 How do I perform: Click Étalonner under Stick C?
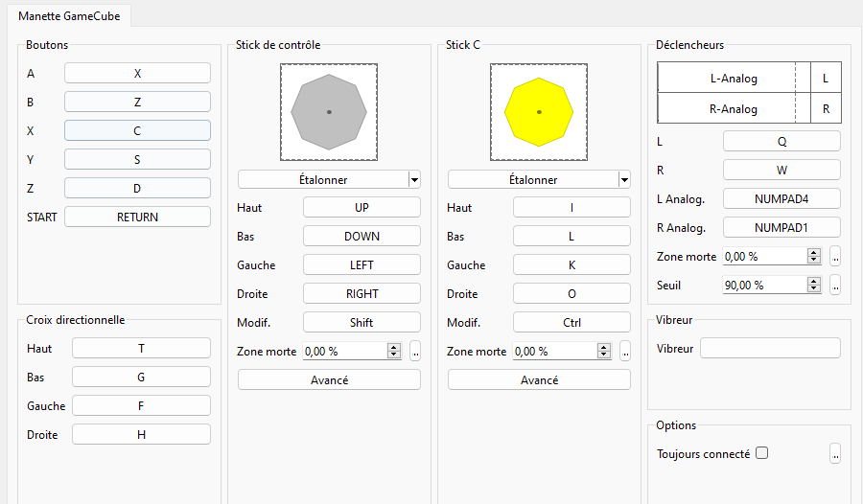[533, 179]
